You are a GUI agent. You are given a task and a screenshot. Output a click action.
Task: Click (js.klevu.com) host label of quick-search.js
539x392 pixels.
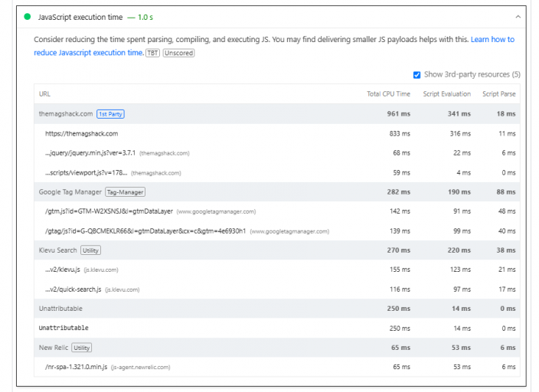[x=122, y=290]
